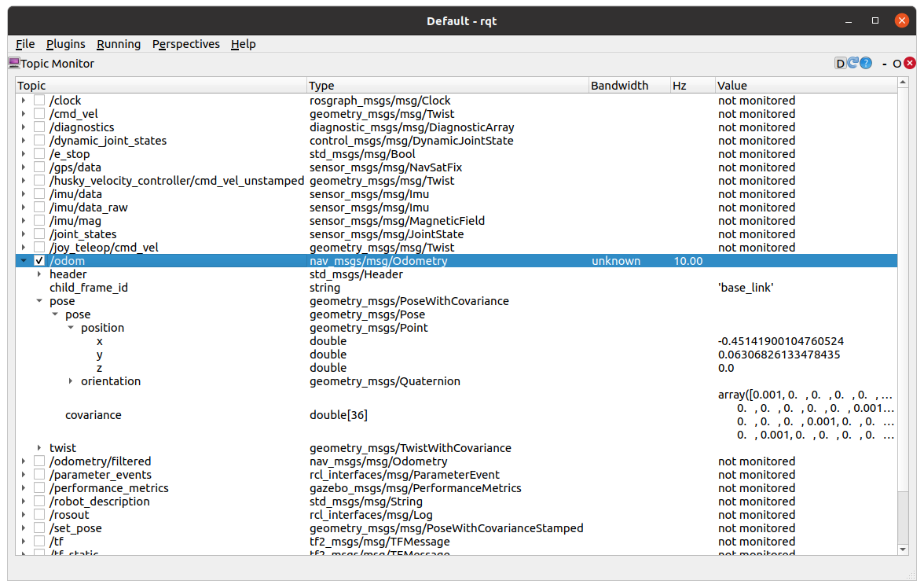Expand the twist node
The image size is (924, 588).
(x=39, y=448)
